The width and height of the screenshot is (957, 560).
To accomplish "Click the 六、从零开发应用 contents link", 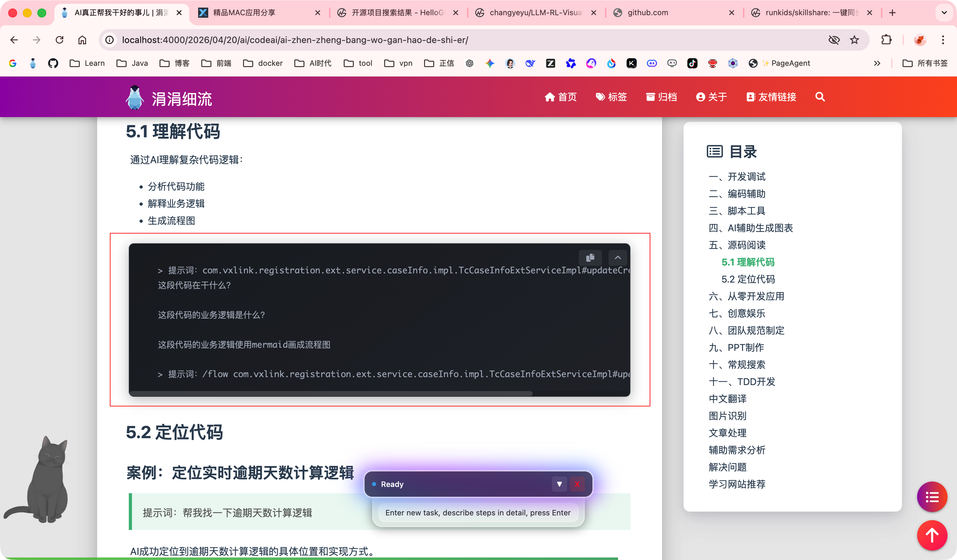I will coord(746,296).
